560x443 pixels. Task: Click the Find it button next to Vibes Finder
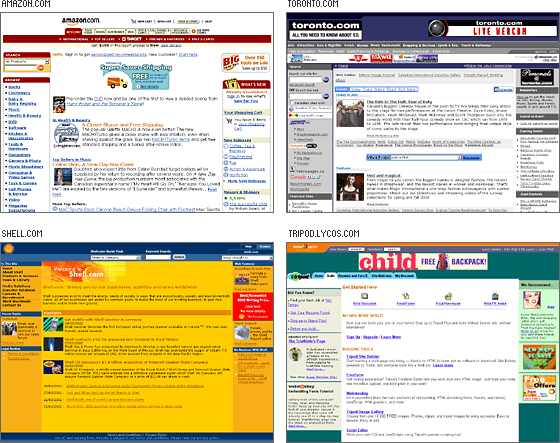tap(471, 158)
